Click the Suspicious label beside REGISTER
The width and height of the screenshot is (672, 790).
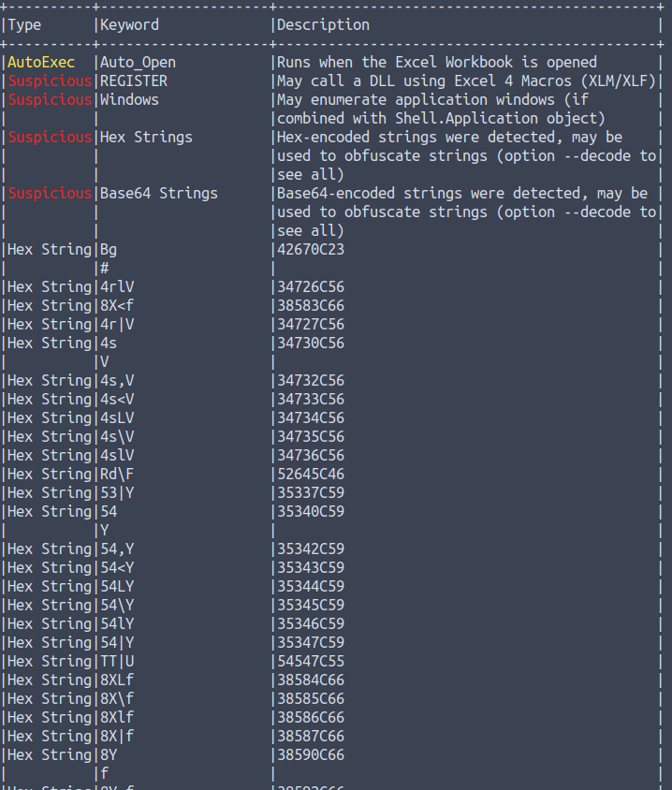coord(50,81)
